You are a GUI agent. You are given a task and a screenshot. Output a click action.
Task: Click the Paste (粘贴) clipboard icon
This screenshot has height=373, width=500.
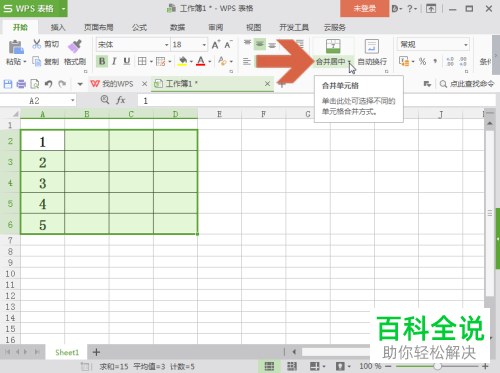16,47
